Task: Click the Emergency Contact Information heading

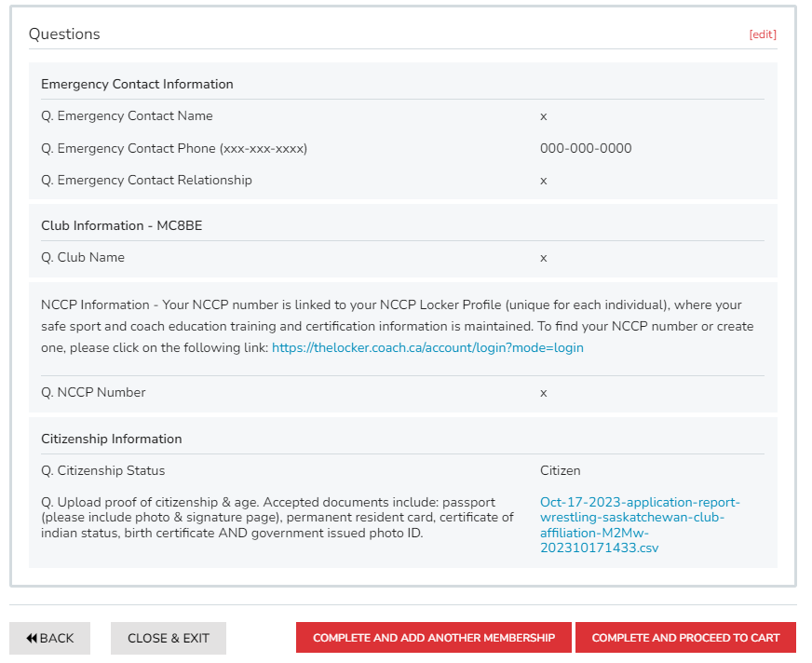Action: pyautogui.click(x=137, y=84)
